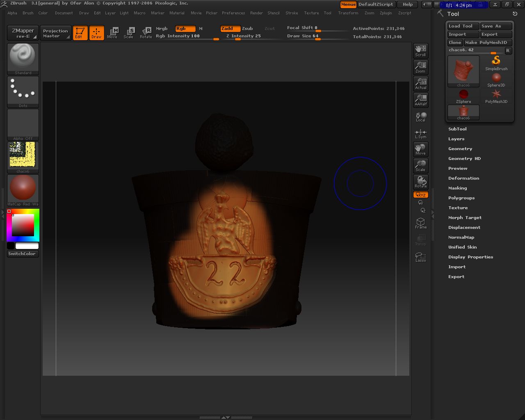Open the Dots stroke selector
The image size is (525, 420).
tap(23, 90)
